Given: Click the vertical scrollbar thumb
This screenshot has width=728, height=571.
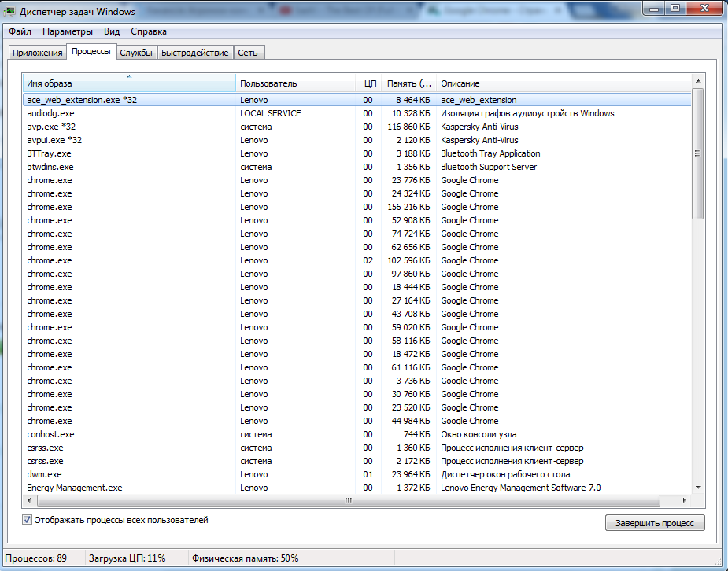Looking at the screenshot, I should click(698, 153).
